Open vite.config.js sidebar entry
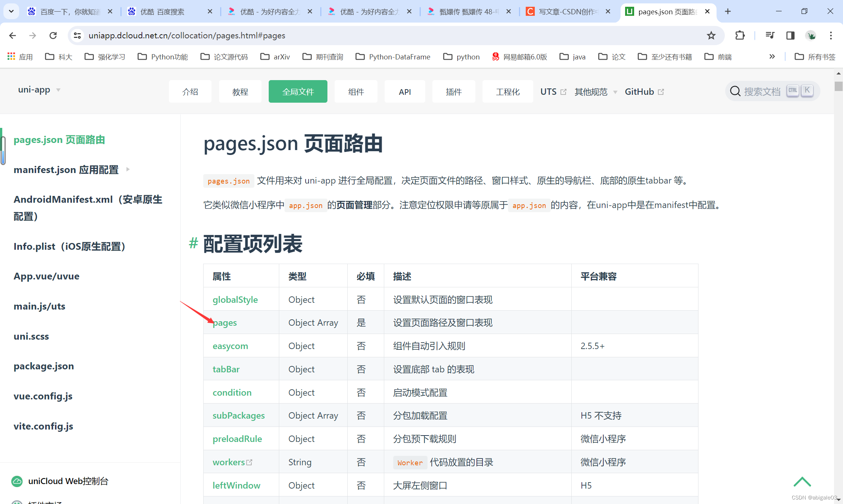The image size is (843, 504). pyautogui.click(x=43, y=426)
